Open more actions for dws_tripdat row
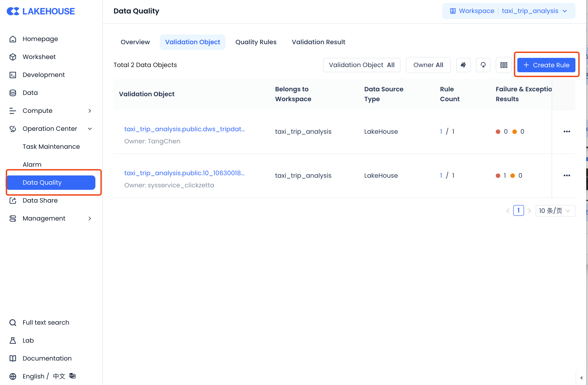This screenshot has width=588, height=385. pyautogui.click(x=566, y=131)
